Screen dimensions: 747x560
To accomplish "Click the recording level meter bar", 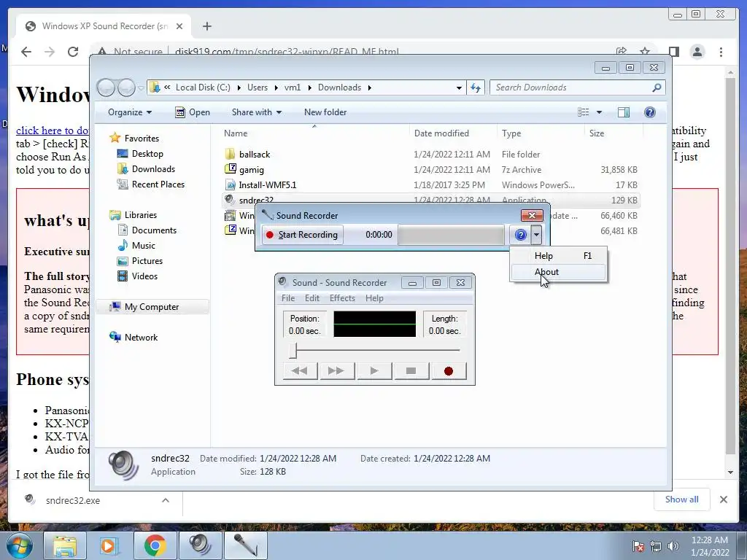I will coord(451,235).
